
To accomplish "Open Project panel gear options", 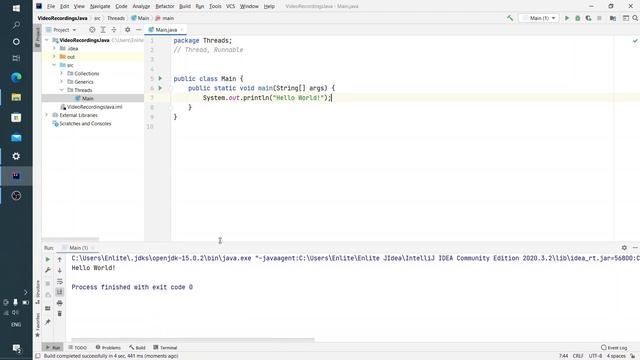I will [x=127, y=30].
